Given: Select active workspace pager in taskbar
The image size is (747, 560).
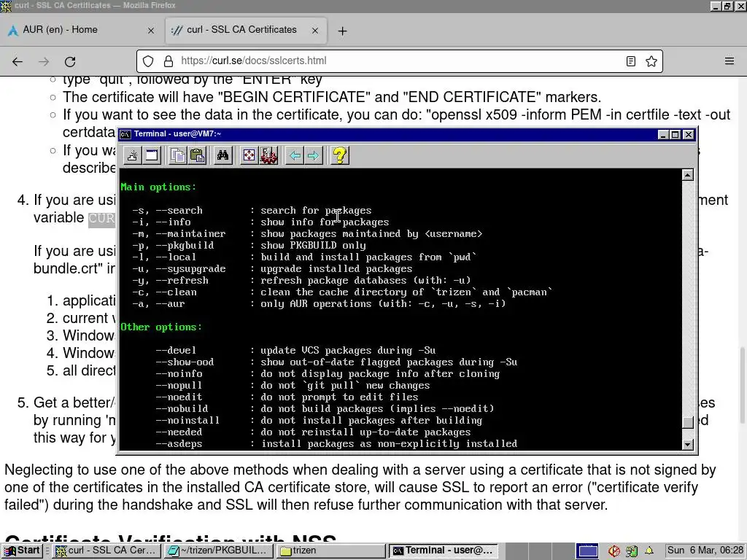Looking at the screenshot, I should [x=587, y=551].
